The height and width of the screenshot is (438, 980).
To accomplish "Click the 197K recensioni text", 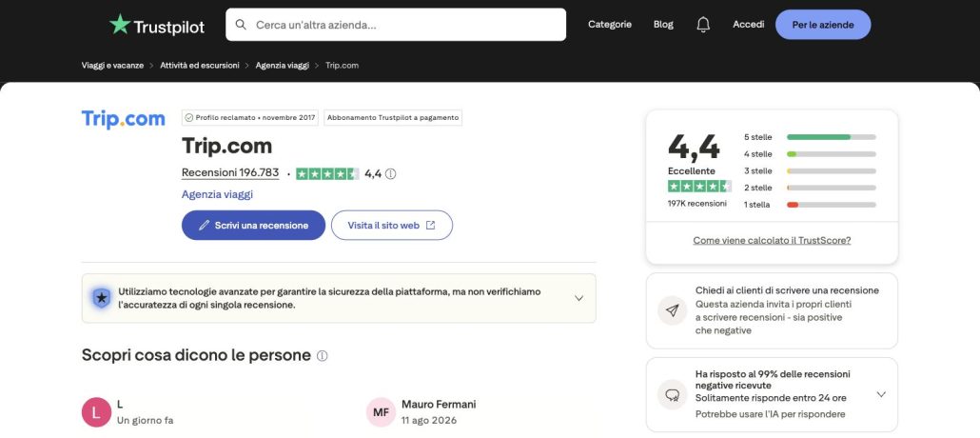I will [x=696, y=204].
